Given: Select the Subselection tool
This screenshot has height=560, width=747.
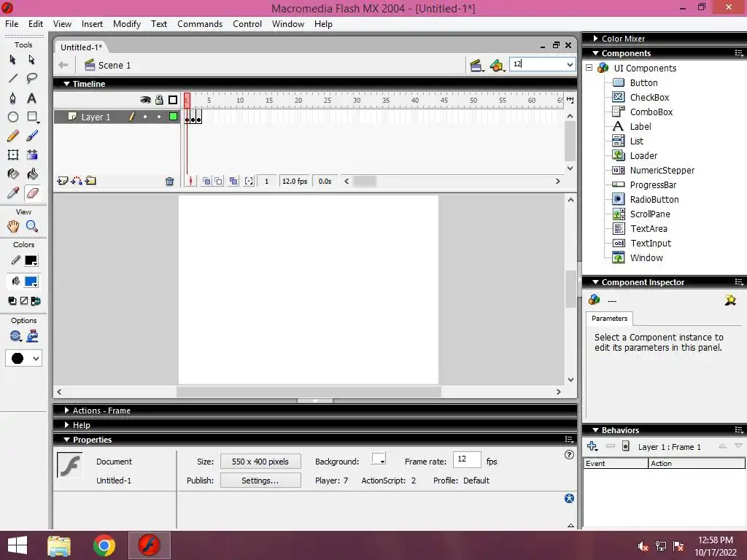Looking at the screenshot, I should coord(32,60).
